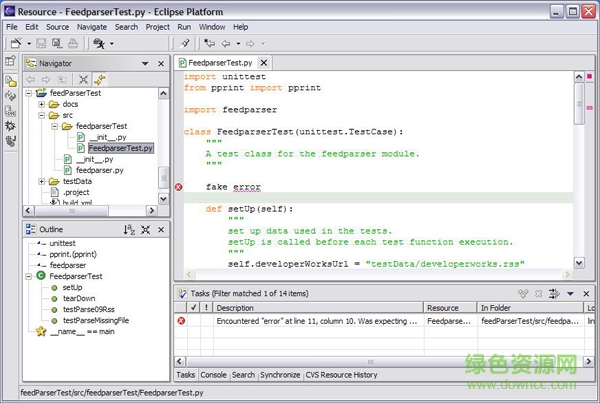Sort the Outline view alphabetically

coord(129,230)
